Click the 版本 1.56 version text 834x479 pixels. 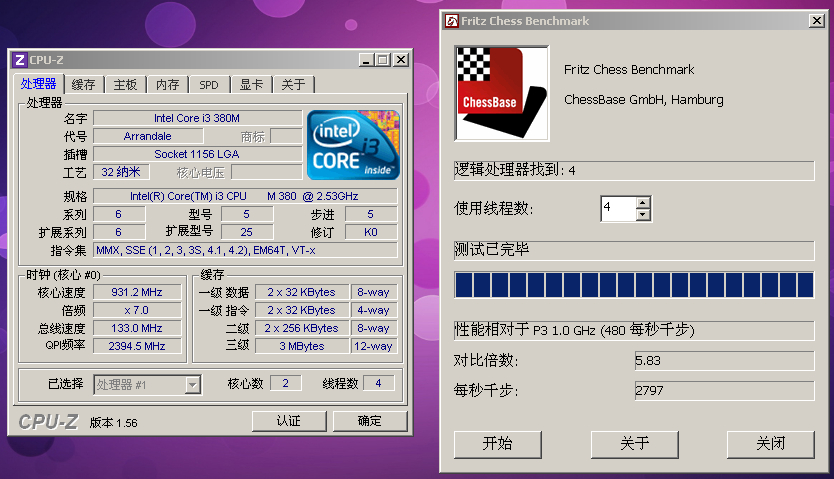tap(114, 423)
